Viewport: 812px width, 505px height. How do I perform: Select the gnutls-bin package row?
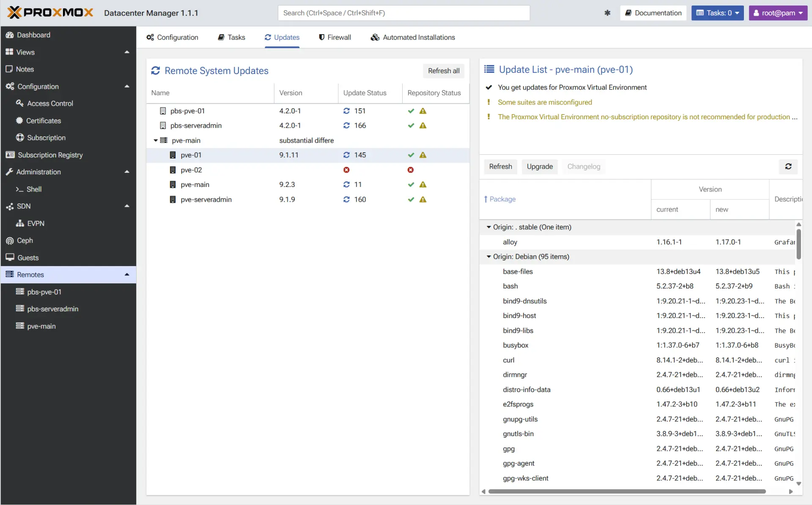(637, 434)
